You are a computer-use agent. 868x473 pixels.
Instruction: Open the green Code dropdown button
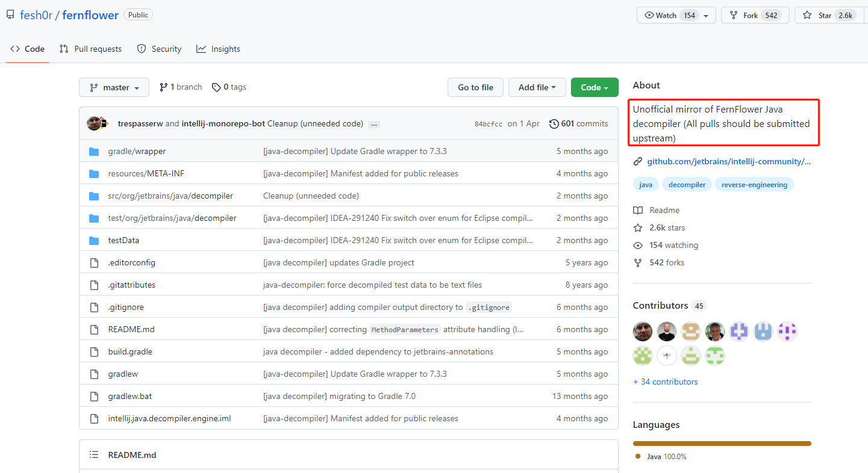point(595,87)
